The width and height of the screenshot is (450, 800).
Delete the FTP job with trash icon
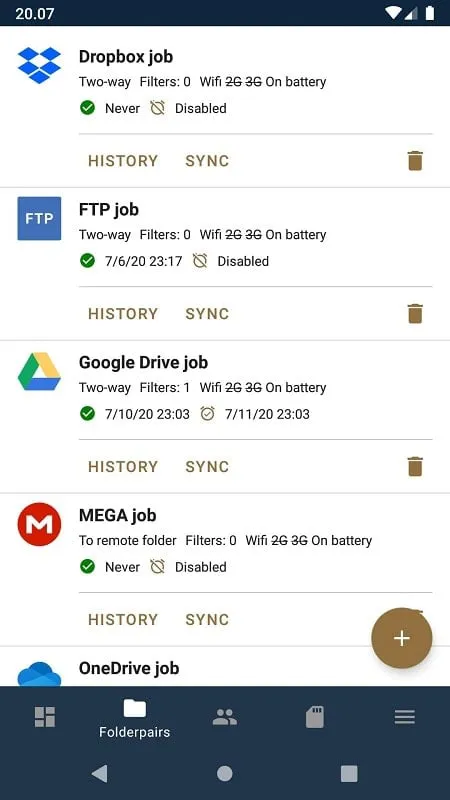[x=415, y=314]
